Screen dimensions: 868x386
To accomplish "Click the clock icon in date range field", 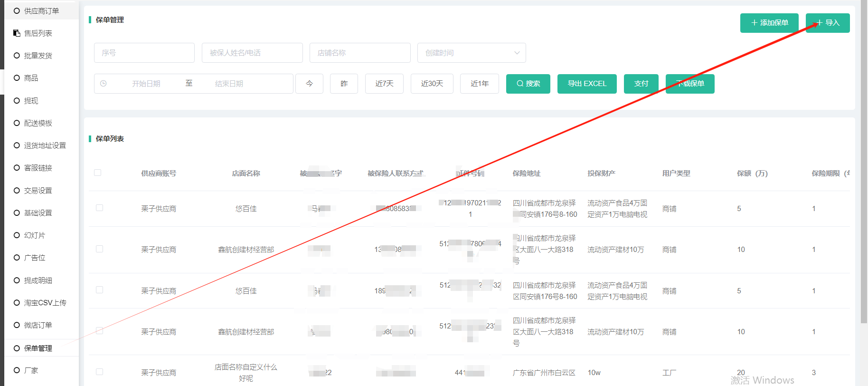I will click(x=104, y=84).
